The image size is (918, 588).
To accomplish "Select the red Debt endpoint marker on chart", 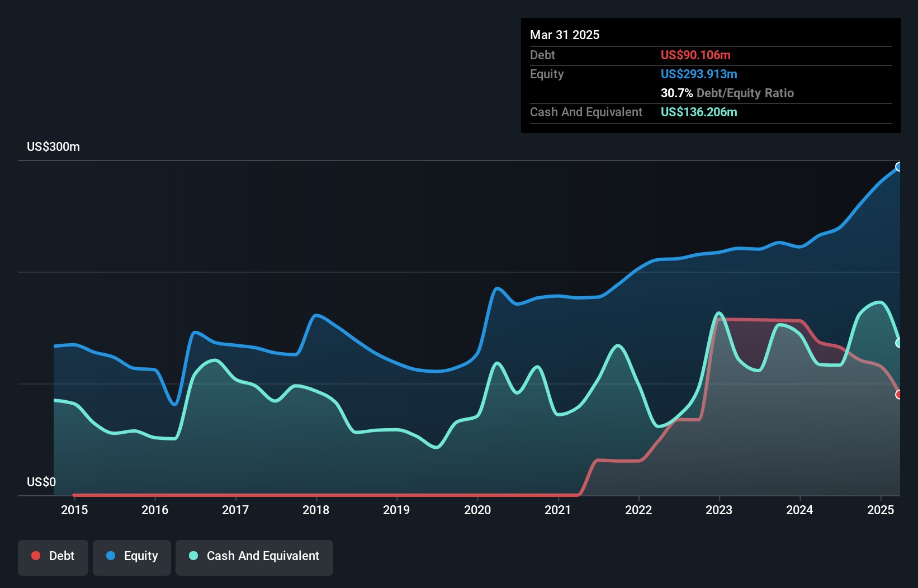I will click(x=899, y=395).
